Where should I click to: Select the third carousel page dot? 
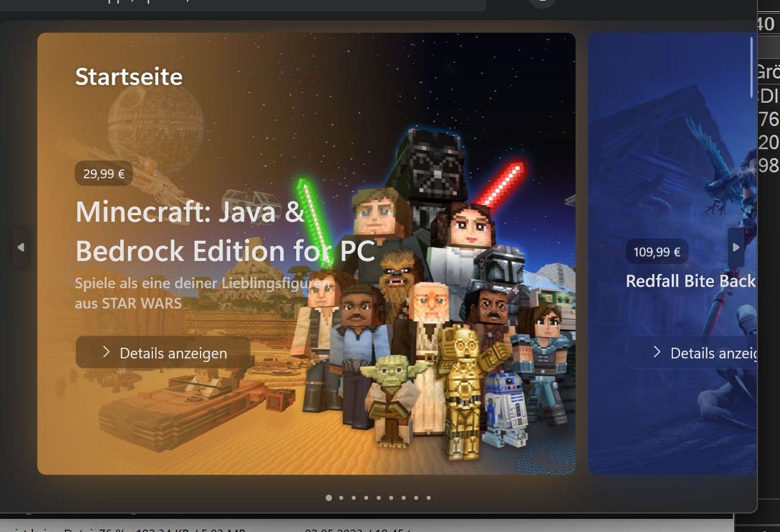coord(353,498)
